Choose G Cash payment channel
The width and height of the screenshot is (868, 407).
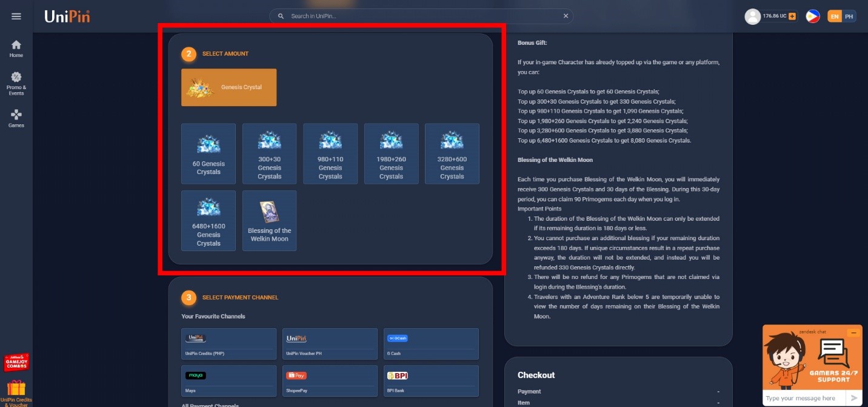tap(431, 344)
